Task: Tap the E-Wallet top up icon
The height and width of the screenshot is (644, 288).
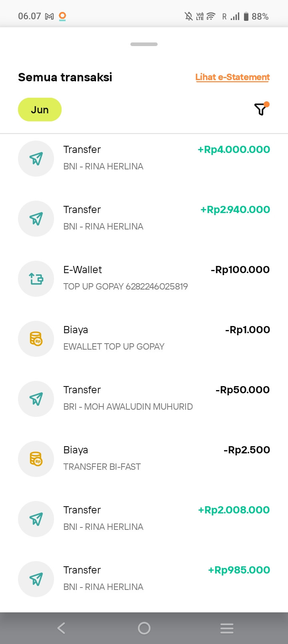Action: click(36, 279)
